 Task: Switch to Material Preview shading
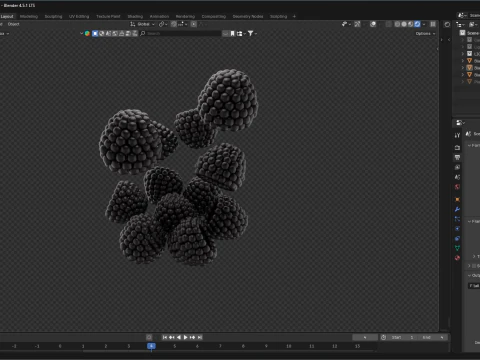pos(410,24)
